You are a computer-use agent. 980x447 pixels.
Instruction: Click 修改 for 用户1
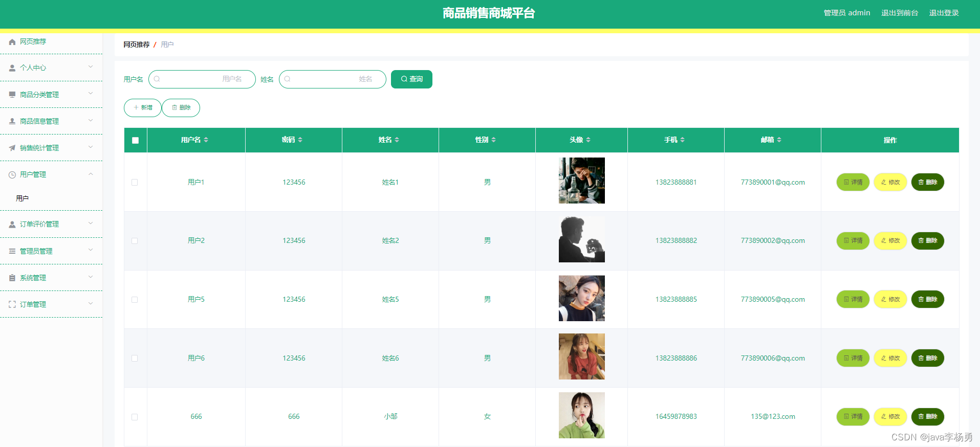890,182
